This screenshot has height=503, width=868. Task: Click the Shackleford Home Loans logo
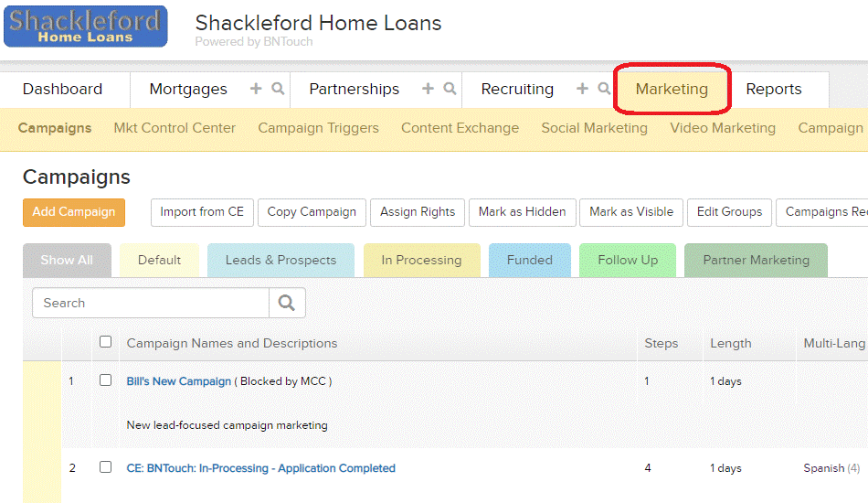pos(86,26)
